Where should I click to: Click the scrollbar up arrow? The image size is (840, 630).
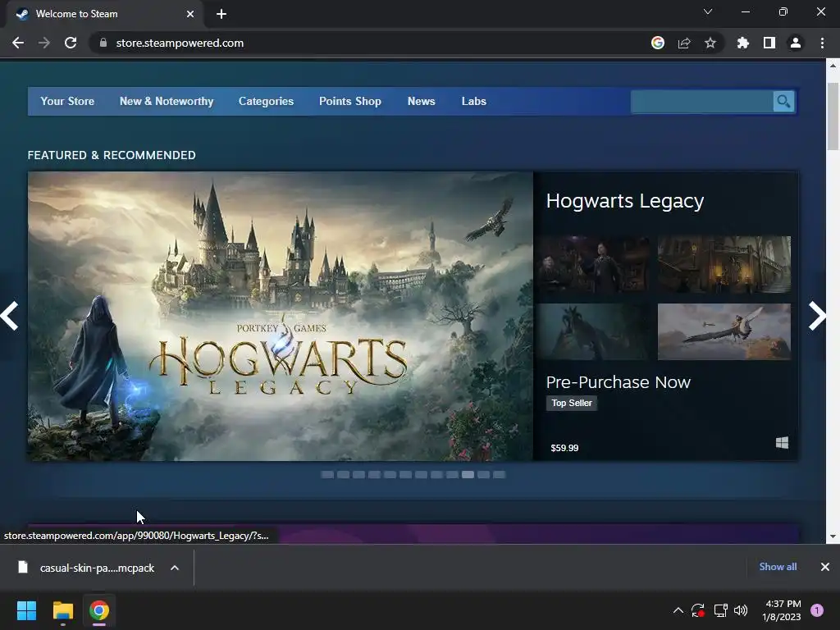click(833, 66)
